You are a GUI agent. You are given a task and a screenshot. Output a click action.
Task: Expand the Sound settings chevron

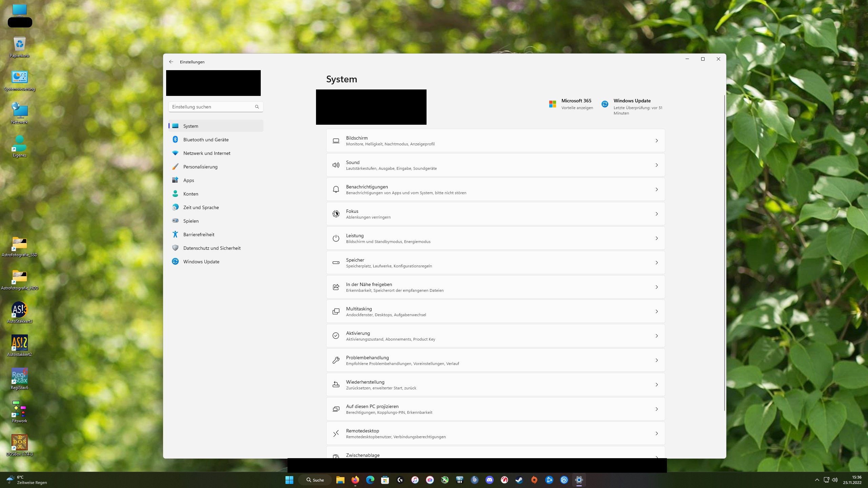656,165
